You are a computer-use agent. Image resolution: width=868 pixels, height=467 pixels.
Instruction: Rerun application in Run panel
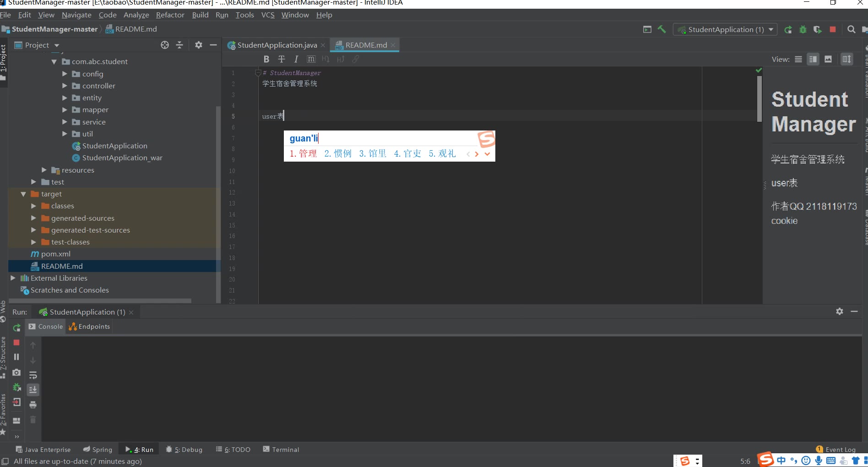(x=16, y=327)
